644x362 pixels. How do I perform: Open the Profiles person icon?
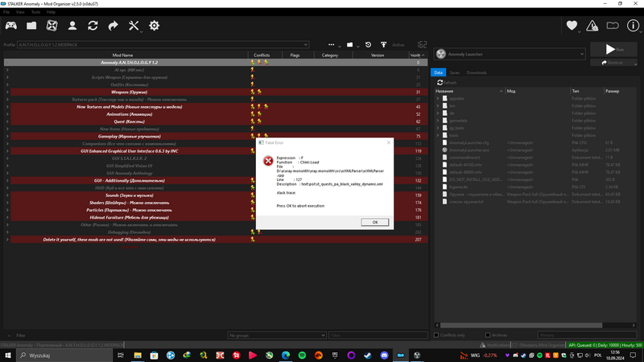73,27
